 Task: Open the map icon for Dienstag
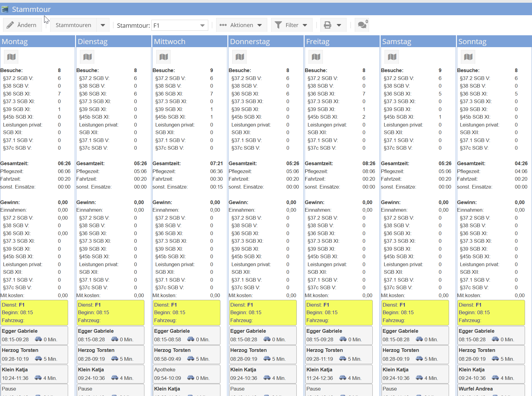[x=88, y=57]
